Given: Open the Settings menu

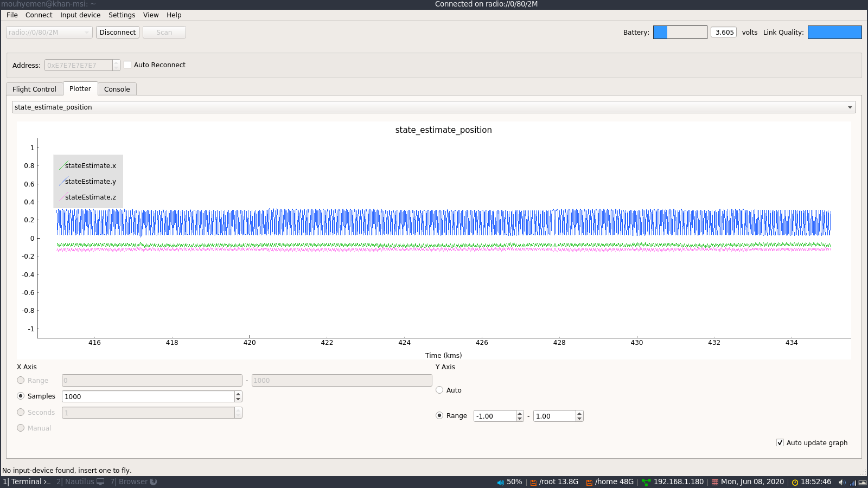Looking at the screenshot, I should pos(122,15).
